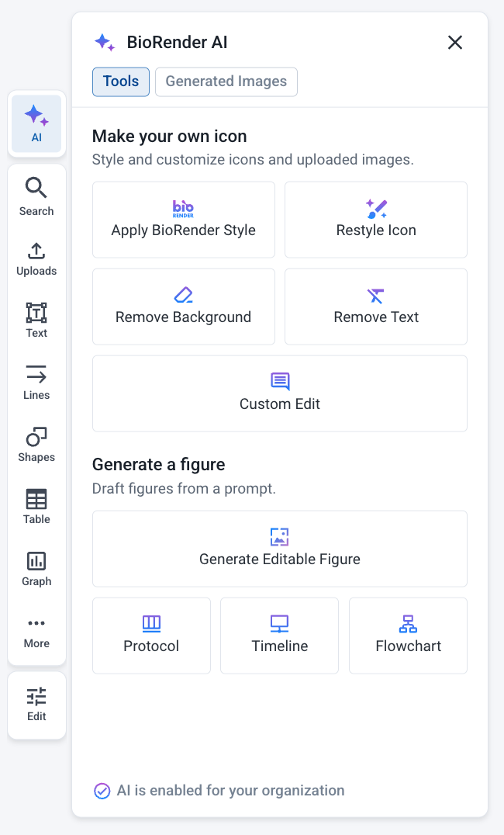Screen dimensions: 504x835
Task: Close the BioRender AI panel
Action: click(455, 43)
